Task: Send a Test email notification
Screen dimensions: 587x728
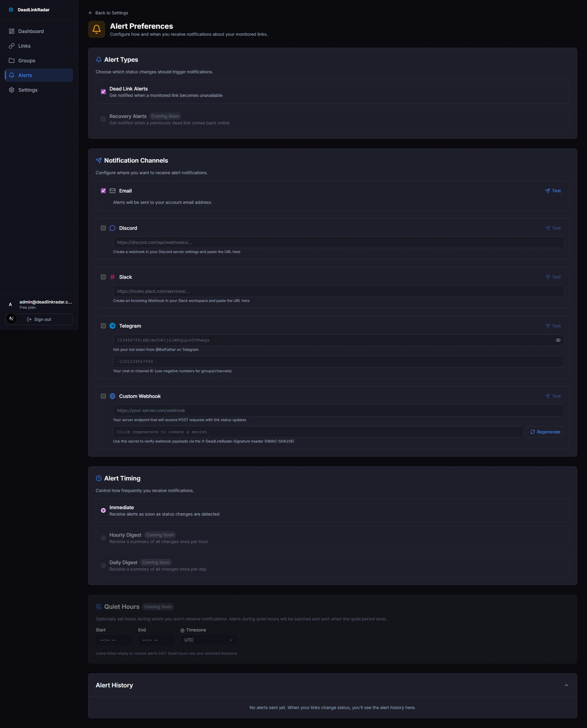Action: pos(553,191)
